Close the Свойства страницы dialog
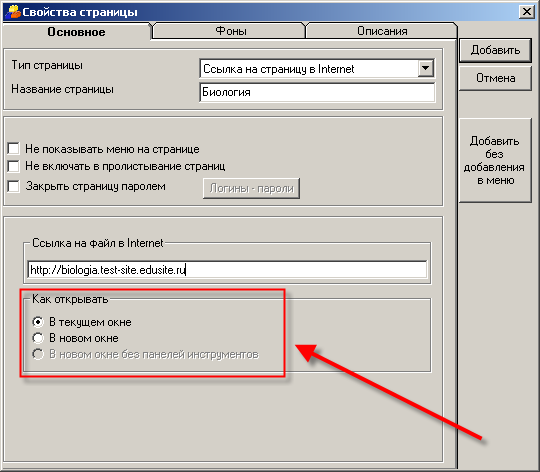This screenshot has height=472, width=540. tap(527, 12)
